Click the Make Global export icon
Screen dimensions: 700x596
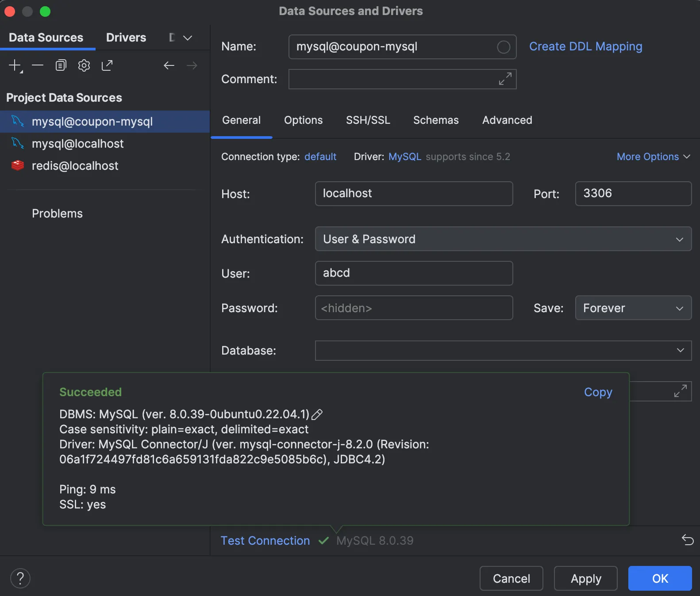click(107, 65)
